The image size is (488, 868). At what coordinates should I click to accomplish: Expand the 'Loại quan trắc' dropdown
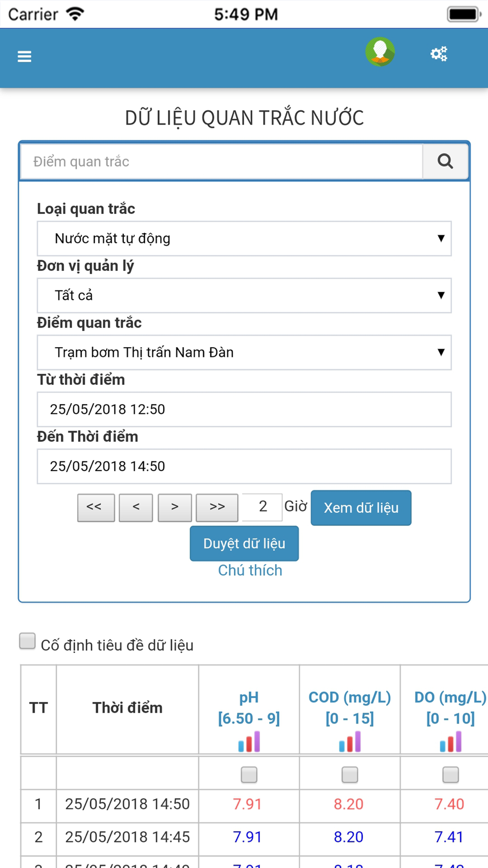pyautogui.click(x=244, y=238)
